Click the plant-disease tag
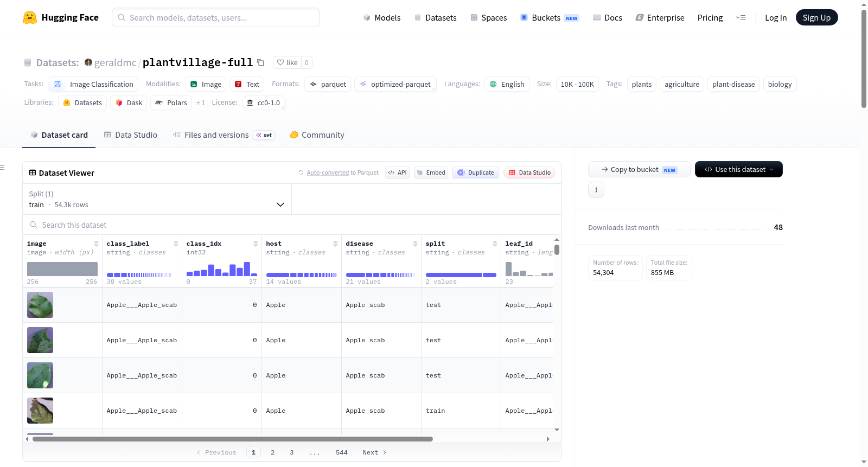Screen dimensions: 868x467 click(x=733, y=84)
